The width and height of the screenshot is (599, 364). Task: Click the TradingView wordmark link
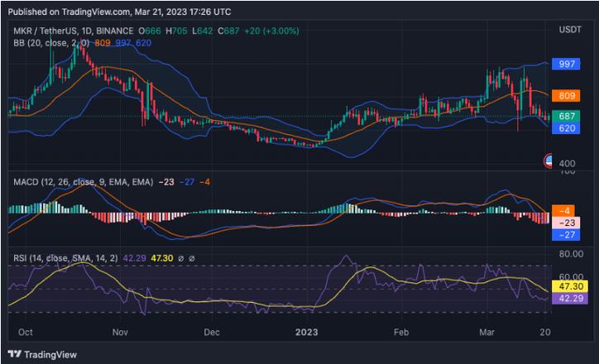[x=50, y=355]
